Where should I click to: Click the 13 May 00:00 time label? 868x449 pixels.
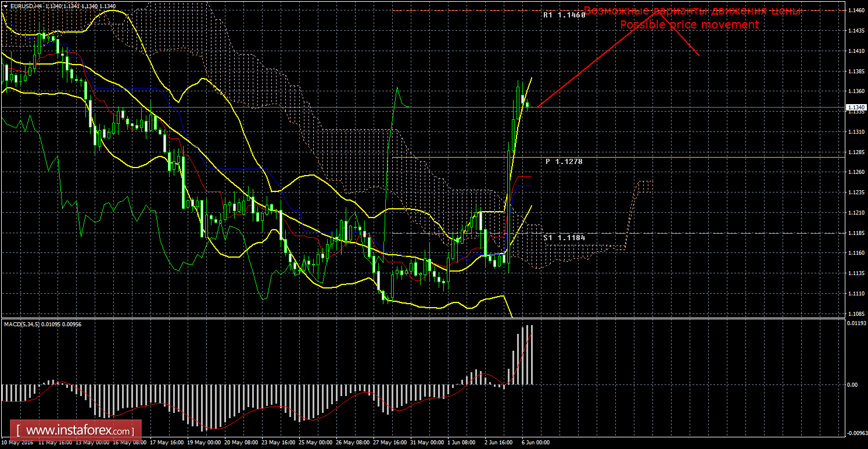click(91, 443)
